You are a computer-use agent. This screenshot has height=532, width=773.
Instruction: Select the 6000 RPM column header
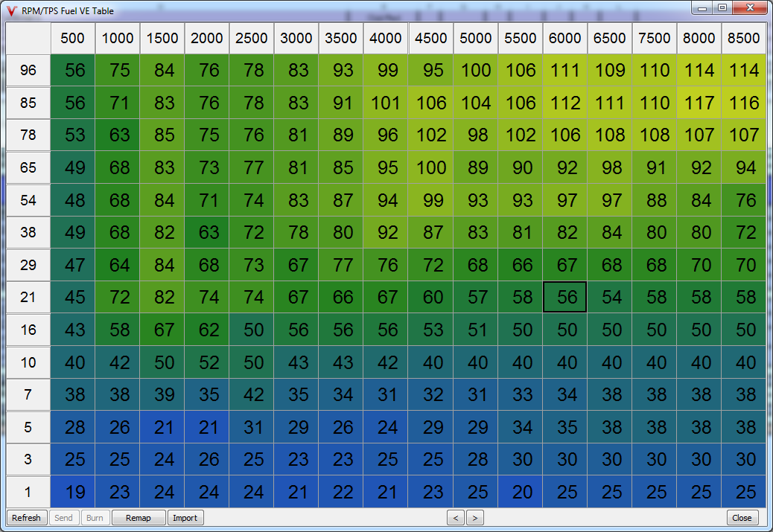[x=565, y=38]
